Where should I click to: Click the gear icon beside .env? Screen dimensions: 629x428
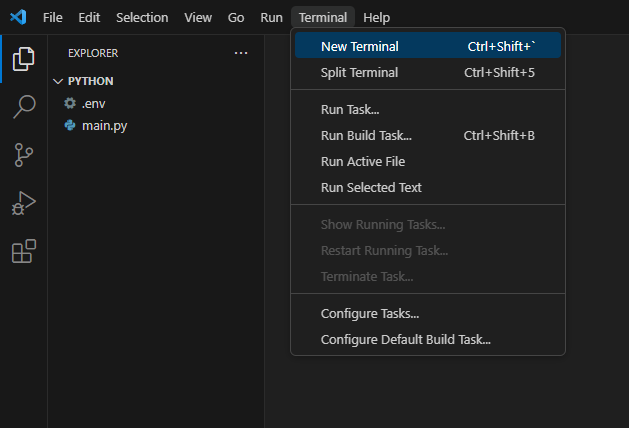tap(70, 103)
